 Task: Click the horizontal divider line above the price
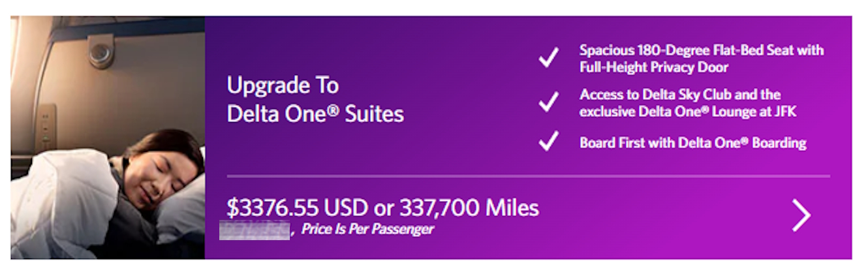pos(528,176)
